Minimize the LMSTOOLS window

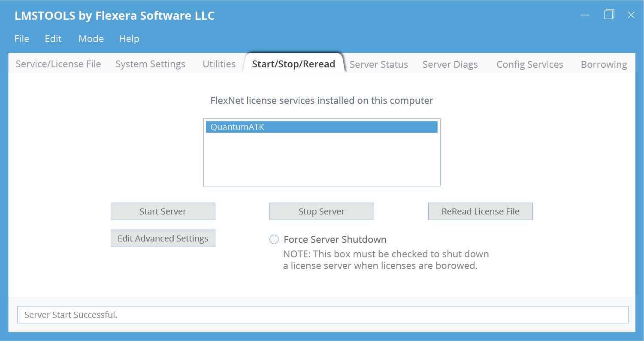[585, 15]
